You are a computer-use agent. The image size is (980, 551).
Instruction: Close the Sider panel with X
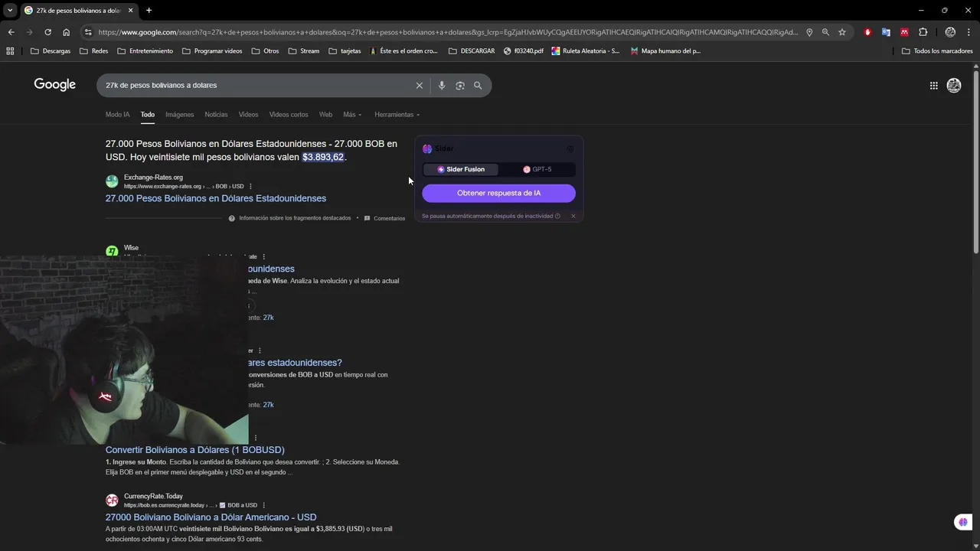click(573, 216)
